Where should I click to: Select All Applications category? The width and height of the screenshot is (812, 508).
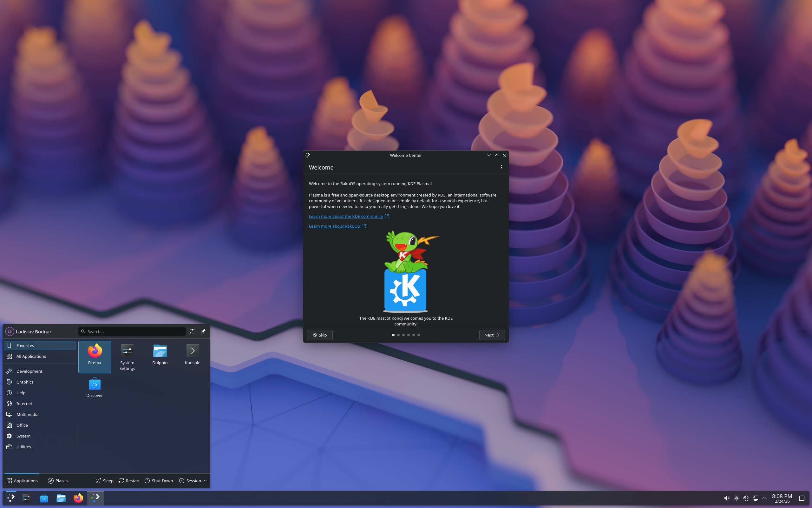pyautogui.click(x=40, y=356)
